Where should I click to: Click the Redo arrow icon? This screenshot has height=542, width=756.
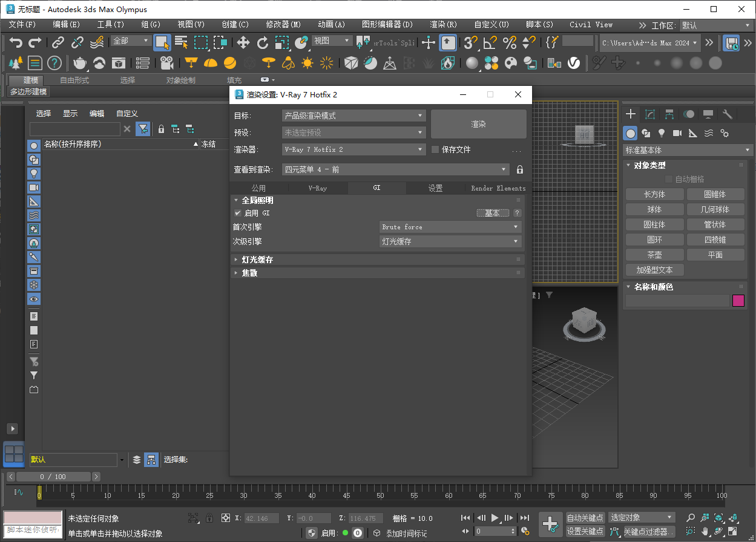(35, 42)
